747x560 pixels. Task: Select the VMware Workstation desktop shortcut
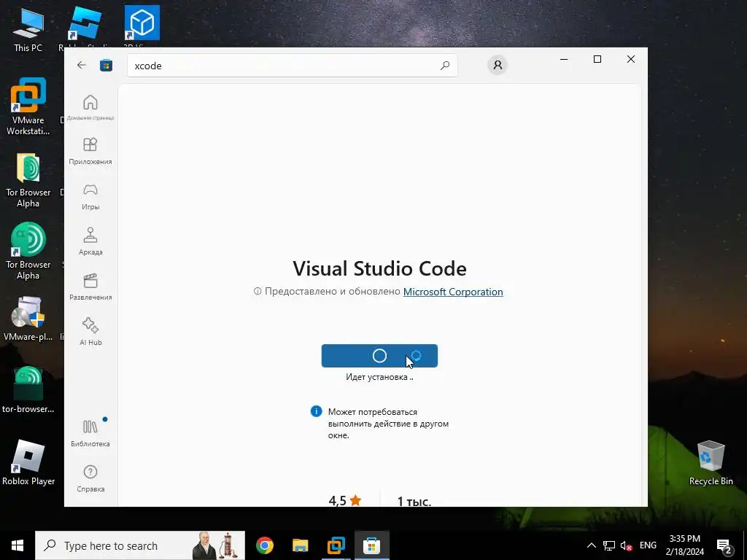28,106
